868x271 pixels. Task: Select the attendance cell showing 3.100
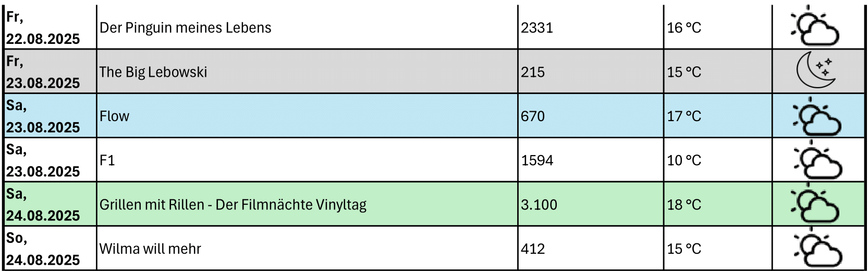tap(591, 204)
